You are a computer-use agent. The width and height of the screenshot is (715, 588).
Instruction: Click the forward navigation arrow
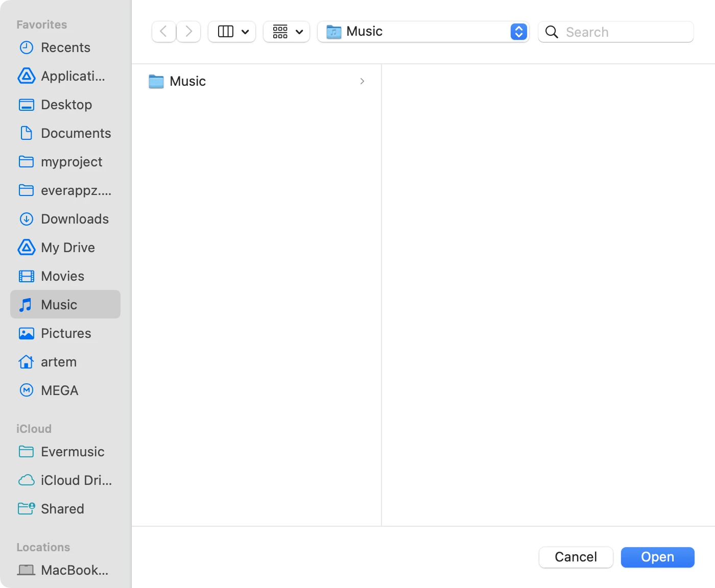pyautogui.click(x=189, y=32)
